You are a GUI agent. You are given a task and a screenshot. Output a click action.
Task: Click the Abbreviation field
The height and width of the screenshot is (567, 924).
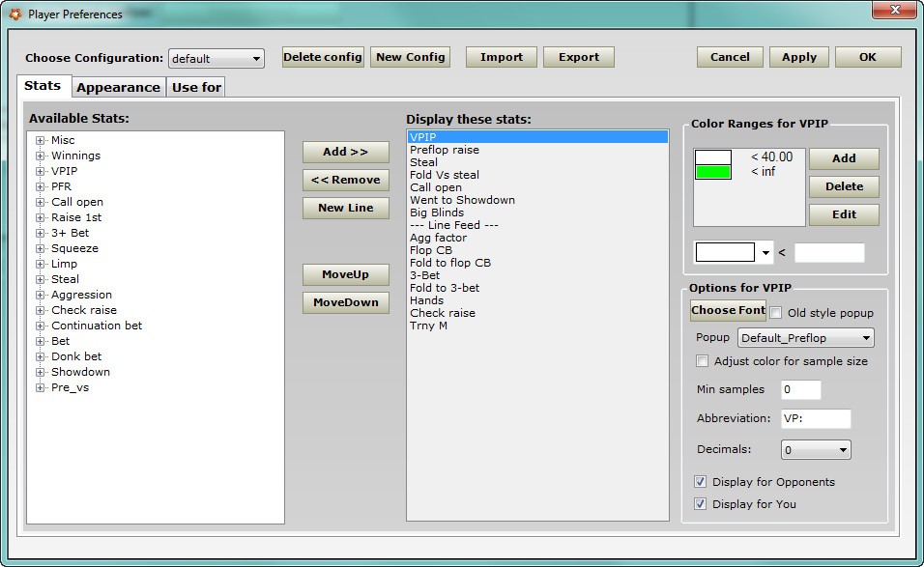[x=816, y=418]
